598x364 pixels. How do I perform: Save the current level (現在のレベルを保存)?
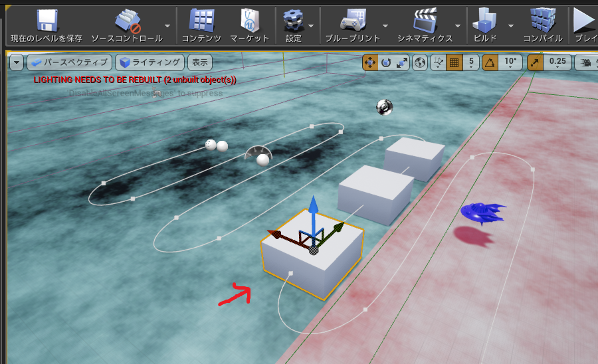tap(47, 25)
